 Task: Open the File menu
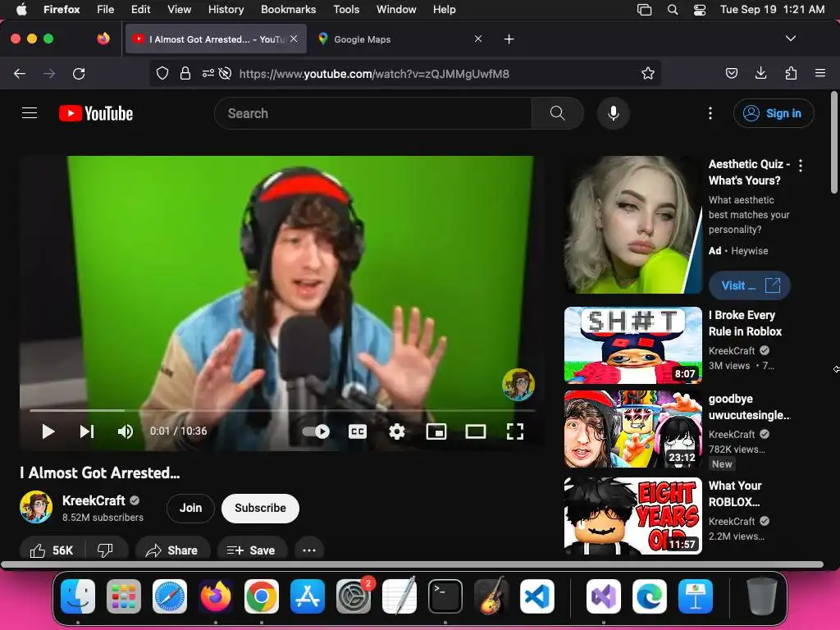(x=105, y=9)
